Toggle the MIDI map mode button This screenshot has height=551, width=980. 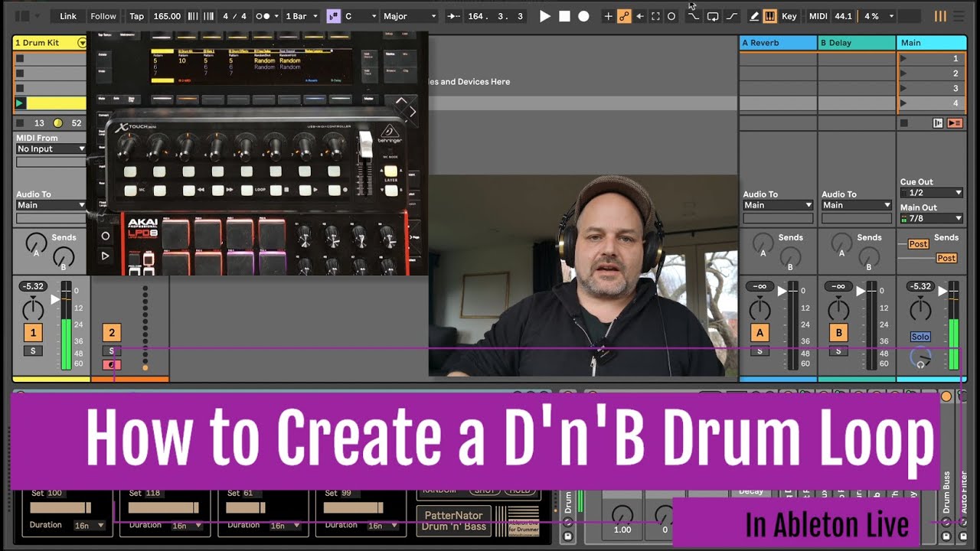[x=818, y=16]
